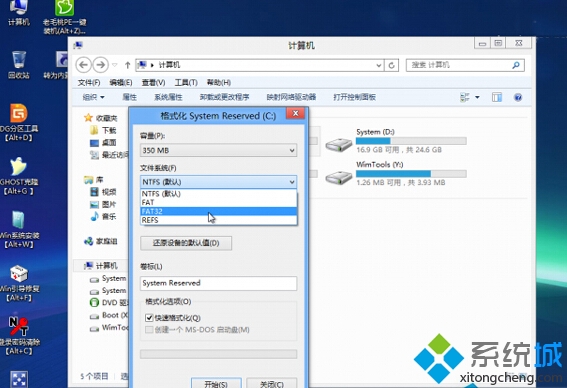Select Libraries in the navigation pane

94,180
